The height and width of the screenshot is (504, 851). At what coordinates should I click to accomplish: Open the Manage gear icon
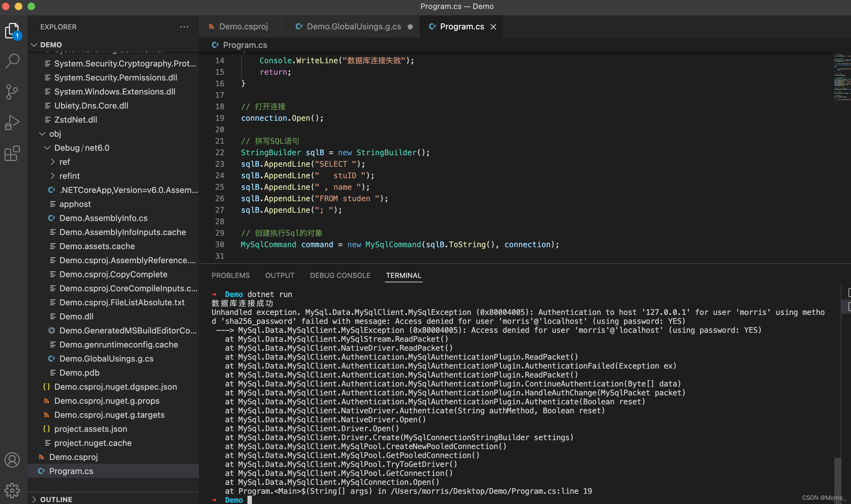pyautogui.click(x=12, y=490)
